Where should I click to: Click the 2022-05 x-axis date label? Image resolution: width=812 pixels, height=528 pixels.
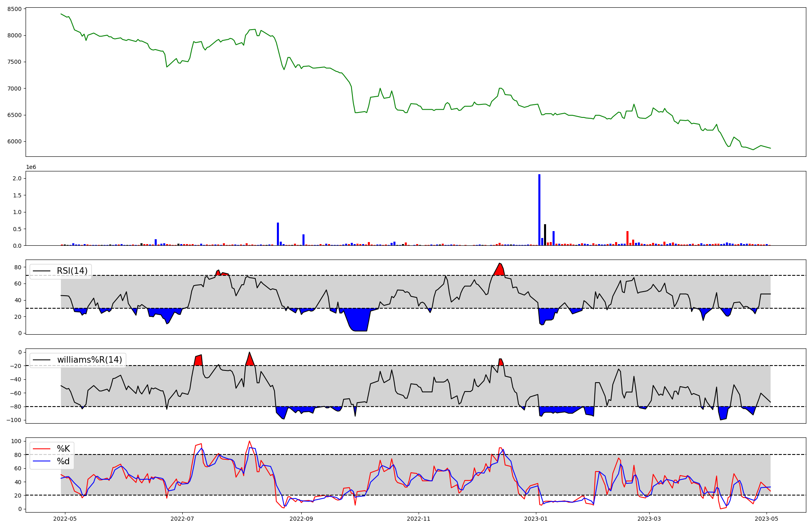click(x=65, y=519)
